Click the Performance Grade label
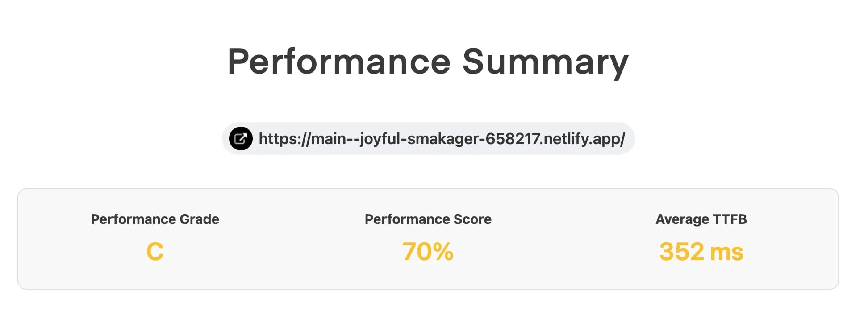868x331 pixels. tap(155, 219)
